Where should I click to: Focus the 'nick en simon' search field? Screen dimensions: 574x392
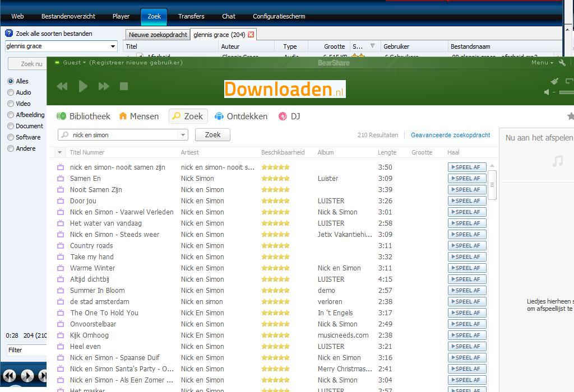(123, 135)
